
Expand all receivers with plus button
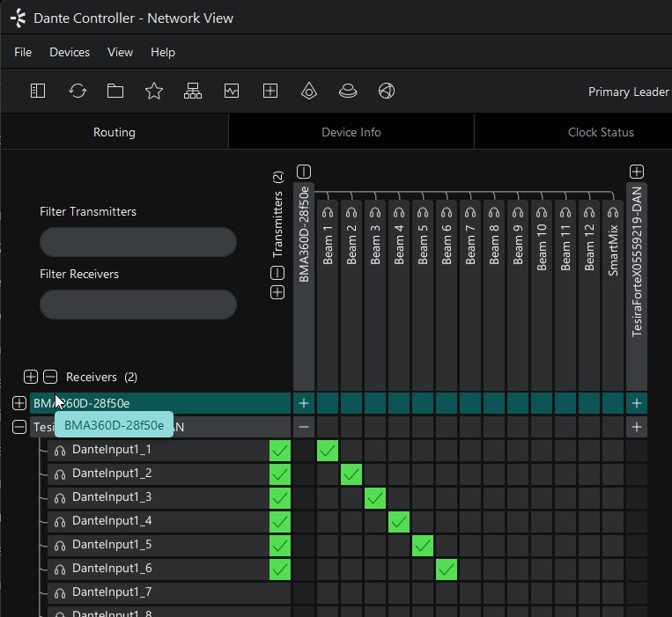point(31,377)
